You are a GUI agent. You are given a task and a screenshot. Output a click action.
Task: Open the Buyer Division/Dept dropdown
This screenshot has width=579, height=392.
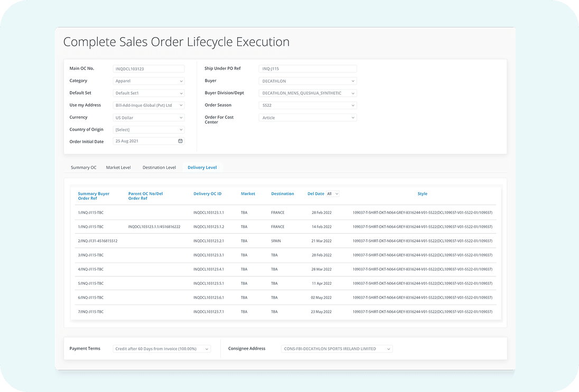click(x=308, y=94)
